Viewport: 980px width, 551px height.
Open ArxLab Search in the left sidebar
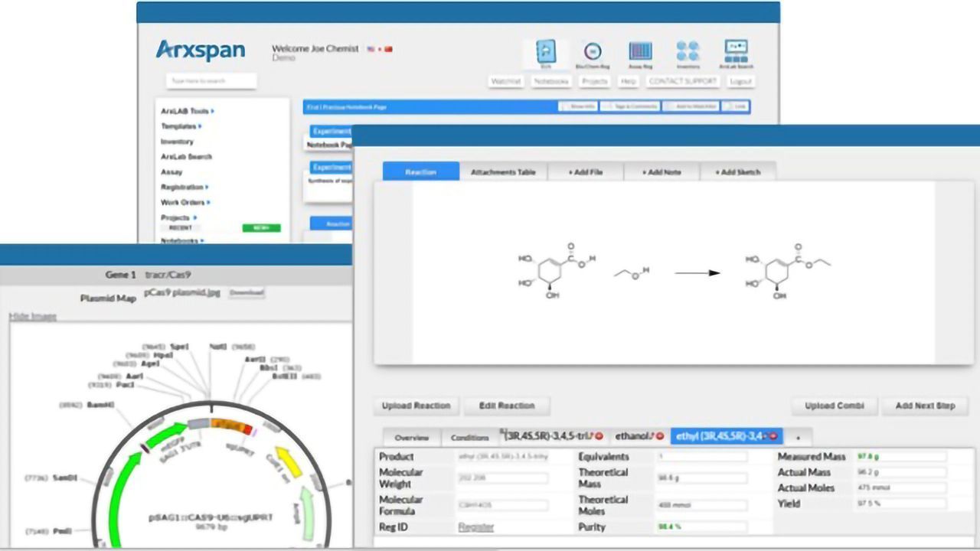click(186, 157)
